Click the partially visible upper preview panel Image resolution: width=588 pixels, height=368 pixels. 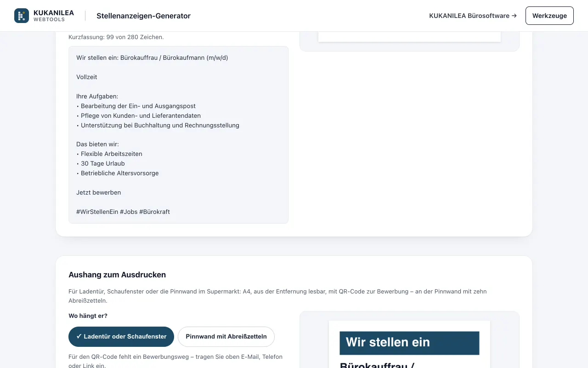pyautogui.click(x=409, y=41)
